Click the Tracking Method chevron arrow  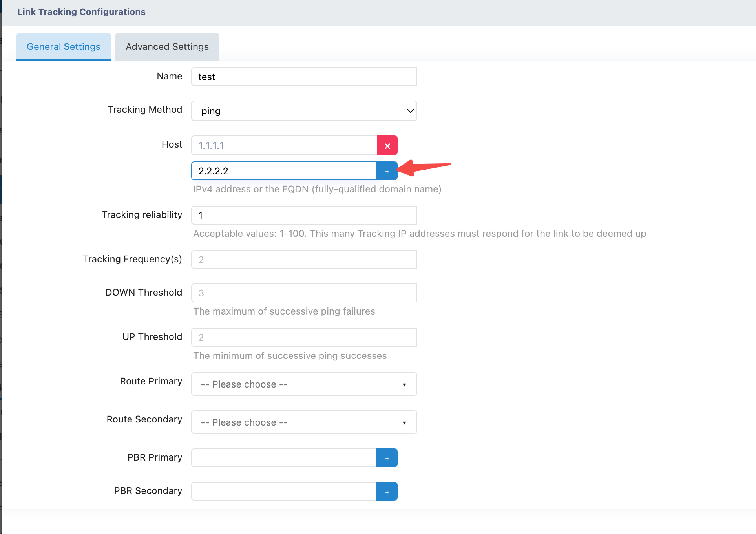point(410,111)
